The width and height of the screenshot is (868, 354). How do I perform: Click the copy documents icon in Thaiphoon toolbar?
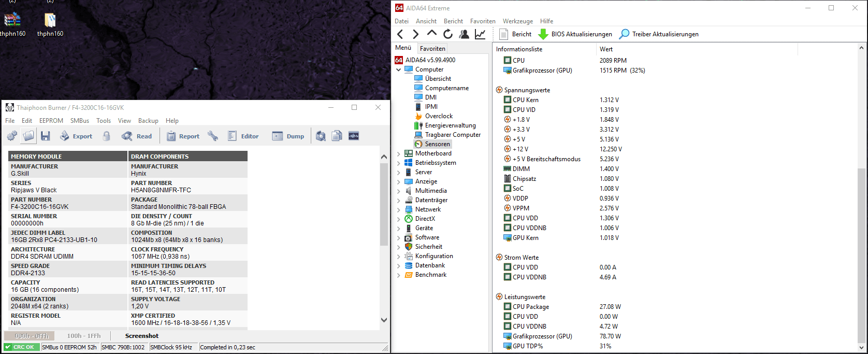(x=337, y=136)
